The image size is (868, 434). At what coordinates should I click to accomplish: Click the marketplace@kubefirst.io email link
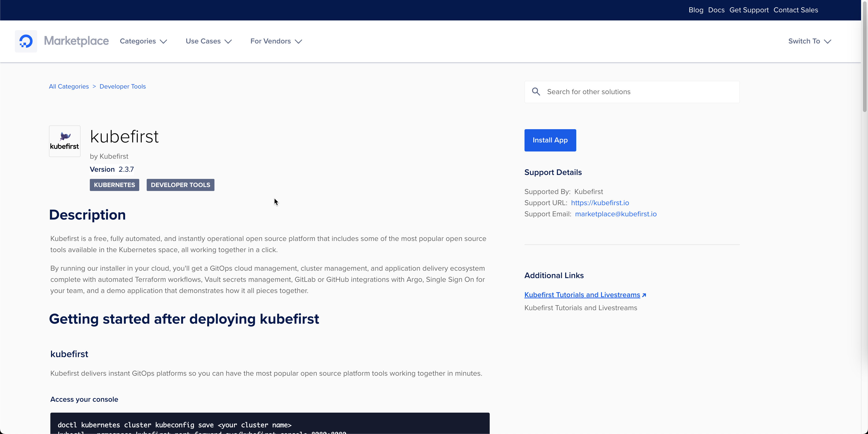tap(616, 214)
